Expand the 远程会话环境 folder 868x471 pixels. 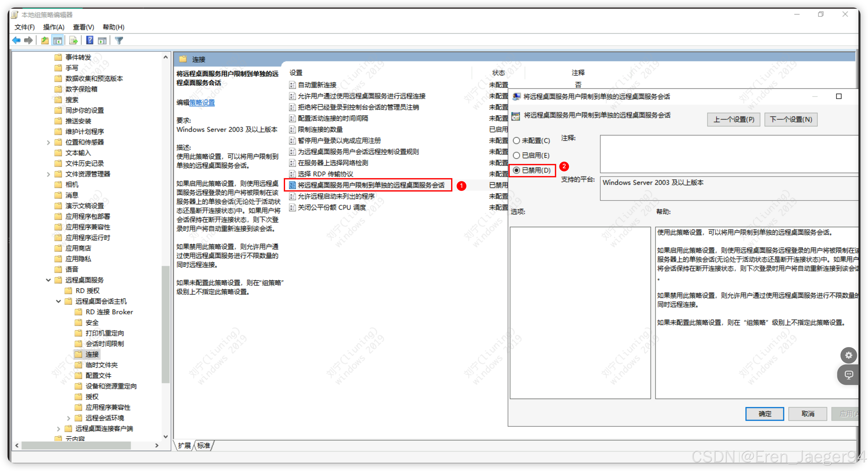click(x=68, y=418)
